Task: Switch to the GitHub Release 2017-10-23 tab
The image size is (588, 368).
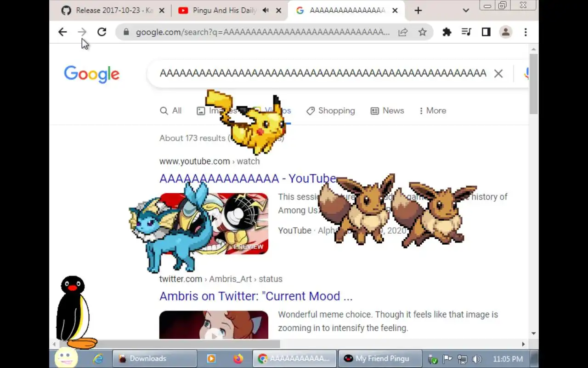Action: coord(113,10)
